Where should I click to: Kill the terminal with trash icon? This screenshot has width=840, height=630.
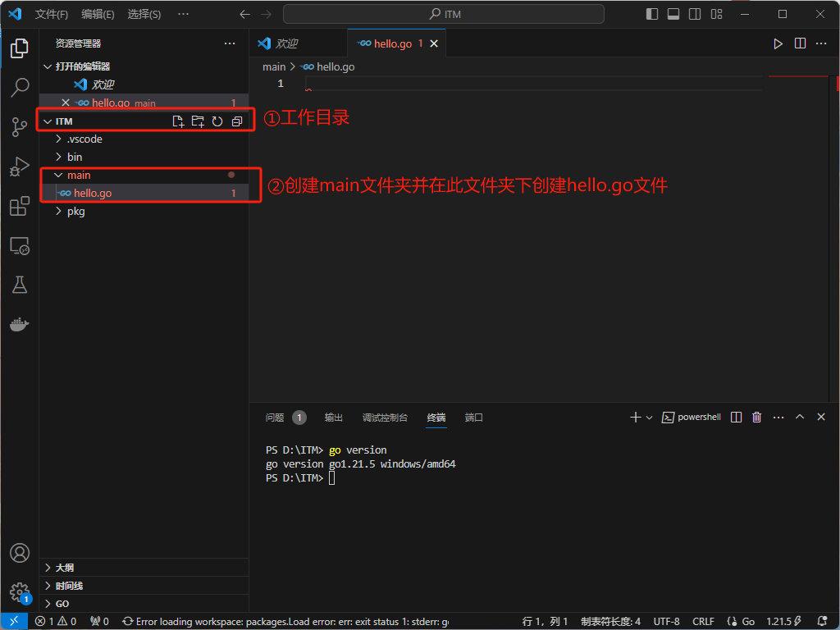(x=756, y=418)
